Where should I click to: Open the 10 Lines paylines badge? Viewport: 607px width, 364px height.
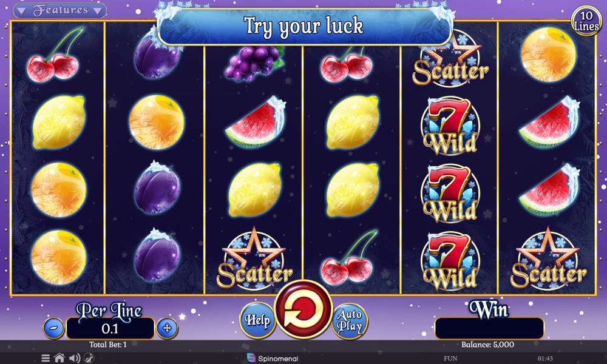click(x=586, y=21)
